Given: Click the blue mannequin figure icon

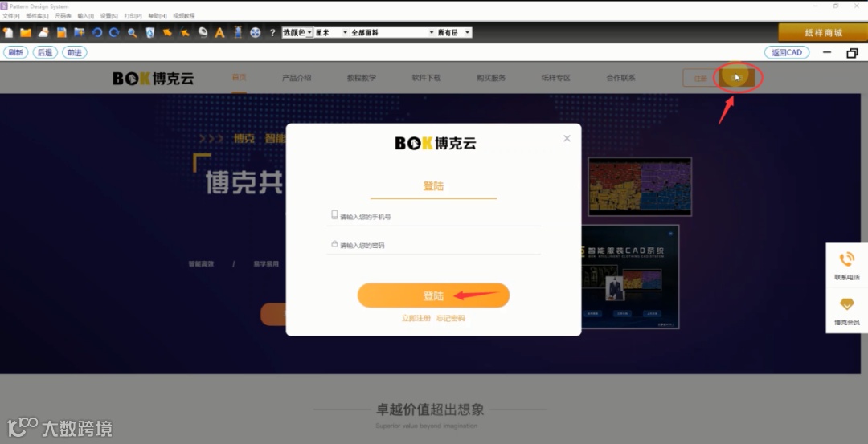Looking at the screenshot, I should 237,33.
